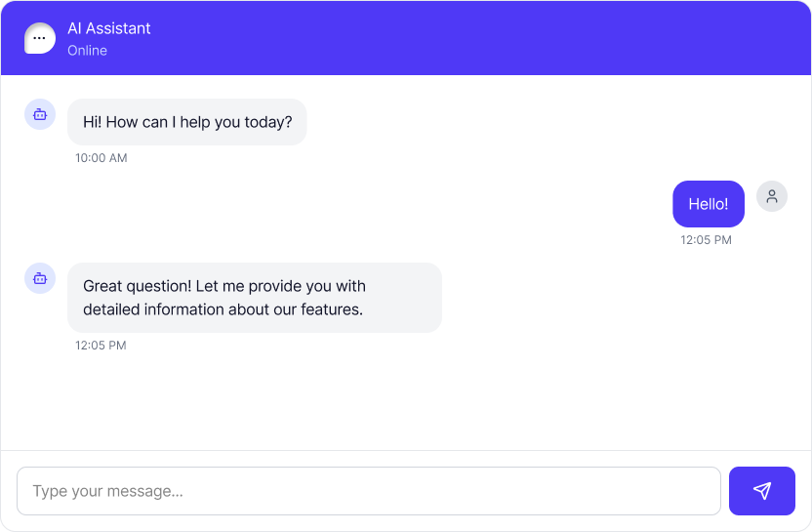
Task: Send the message with the paper-plane button
Action: 762,491
